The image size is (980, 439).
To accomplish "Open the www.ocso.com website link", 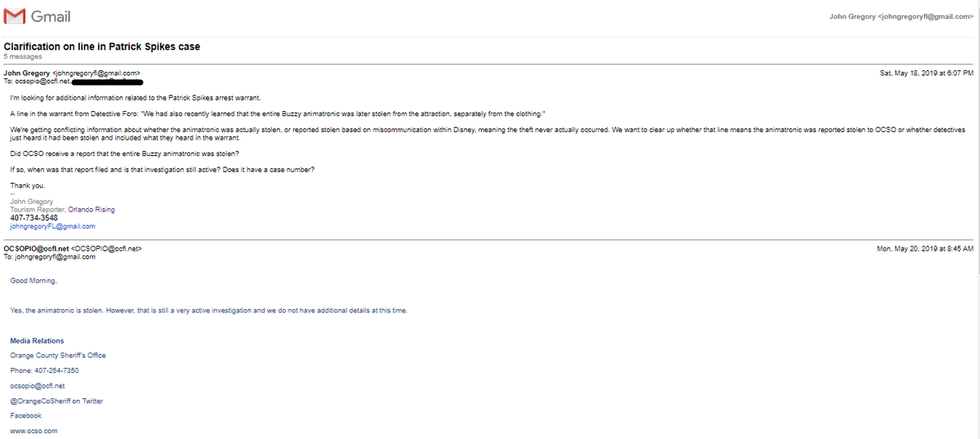I will pyautogui.click(x=33, y=431).
